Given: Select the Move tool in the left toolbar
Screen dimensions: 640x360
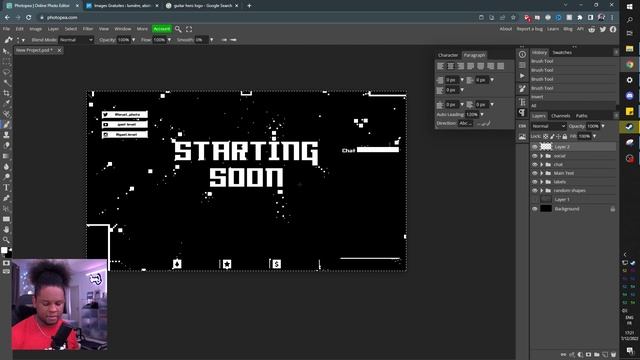Looking at the screenshot, I should [x=6, y=51].
